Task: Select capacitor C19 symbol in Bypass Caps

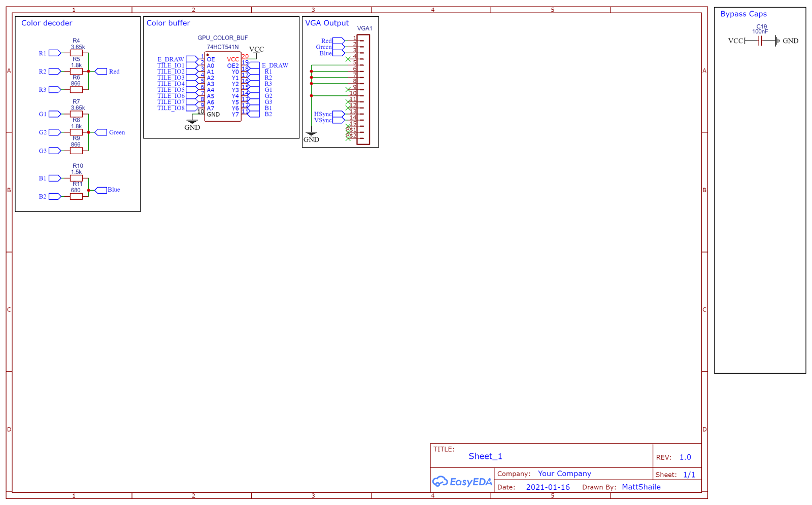Action: click(760, 41)
